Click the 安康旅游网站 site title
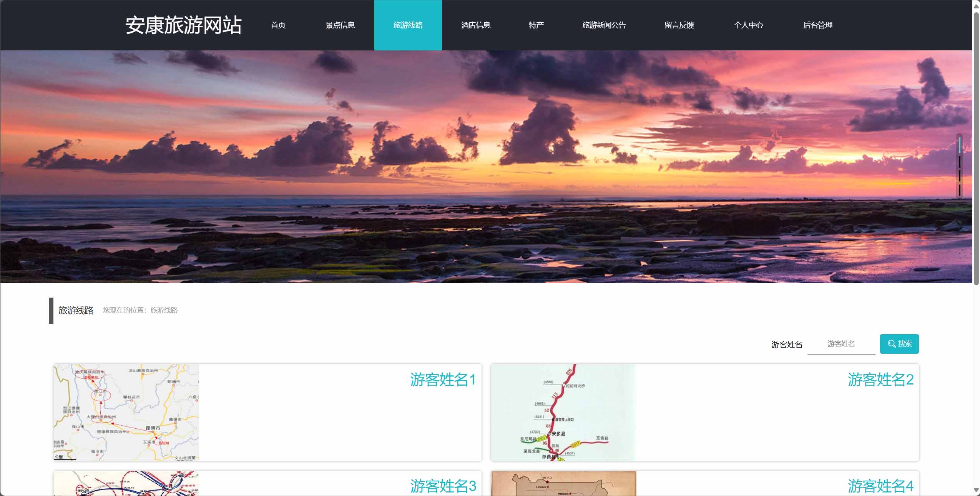The image size is (980, 496). 183,25
